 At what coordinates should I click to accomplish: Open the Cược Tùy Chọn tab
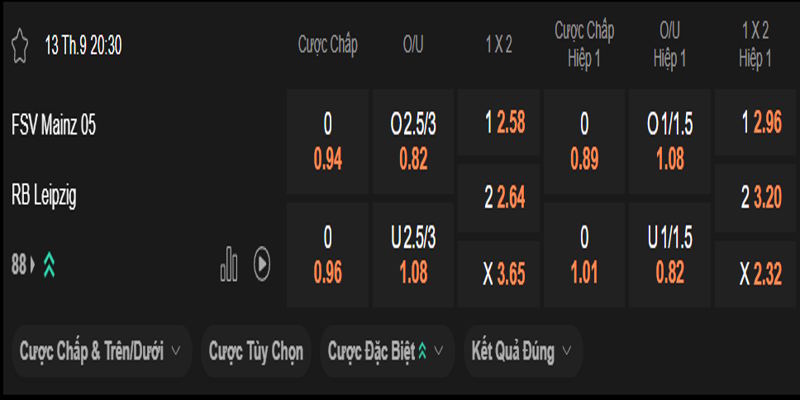pos(255,351)
